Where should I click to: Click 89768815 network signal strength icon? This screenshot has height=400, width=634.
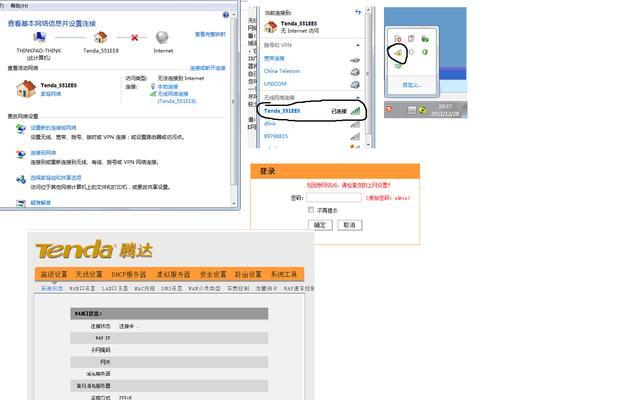(x=355, y=137)
